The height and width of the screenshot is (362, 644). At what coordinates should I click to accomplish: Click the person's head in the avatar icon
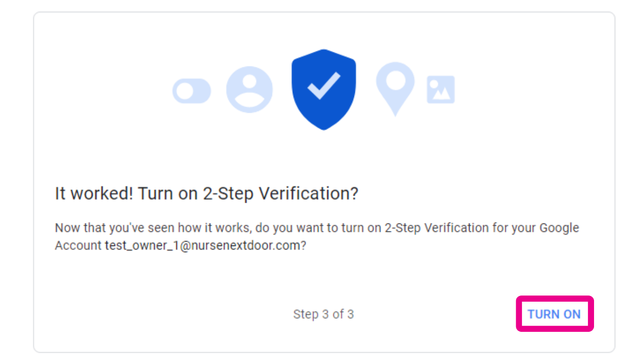point(249,81)
